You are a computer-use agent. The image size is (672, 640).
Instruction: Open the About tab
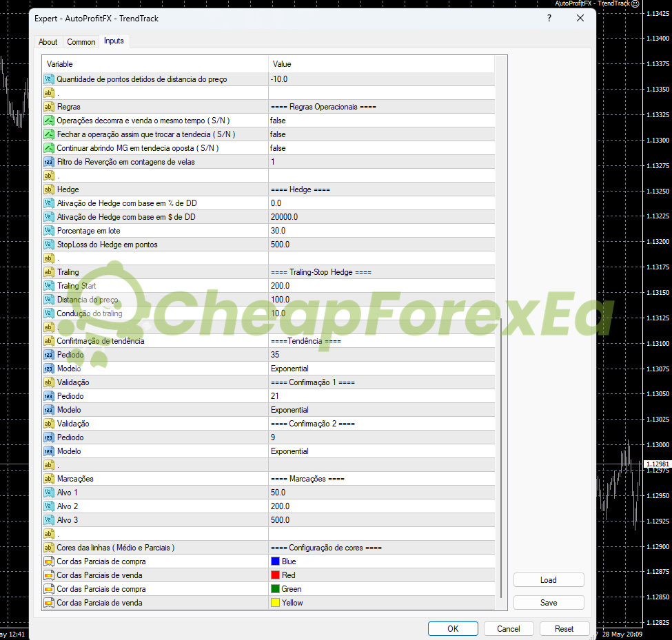(x=48, y=42)
